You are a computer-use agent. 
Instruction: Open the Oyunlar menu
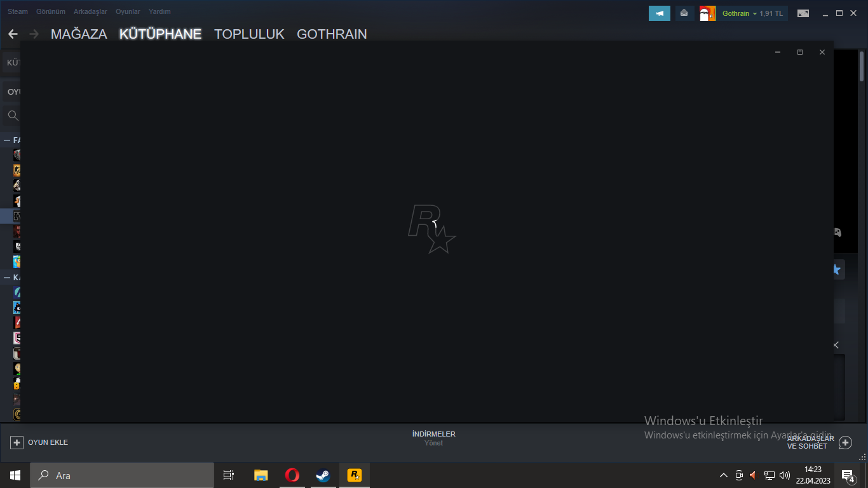click(128, 11)
